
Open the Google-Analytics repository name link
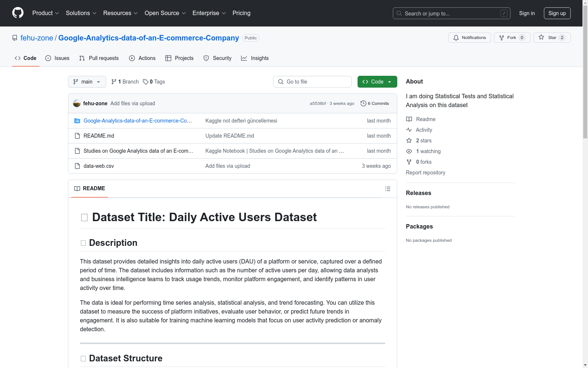click(x=148, y=38)
